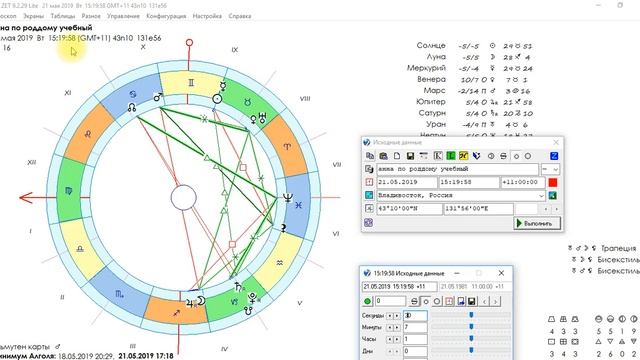Click the blue Z icon in the upper Исходные данные toolbar
The image size is (640, 360).
click(554, 156)
